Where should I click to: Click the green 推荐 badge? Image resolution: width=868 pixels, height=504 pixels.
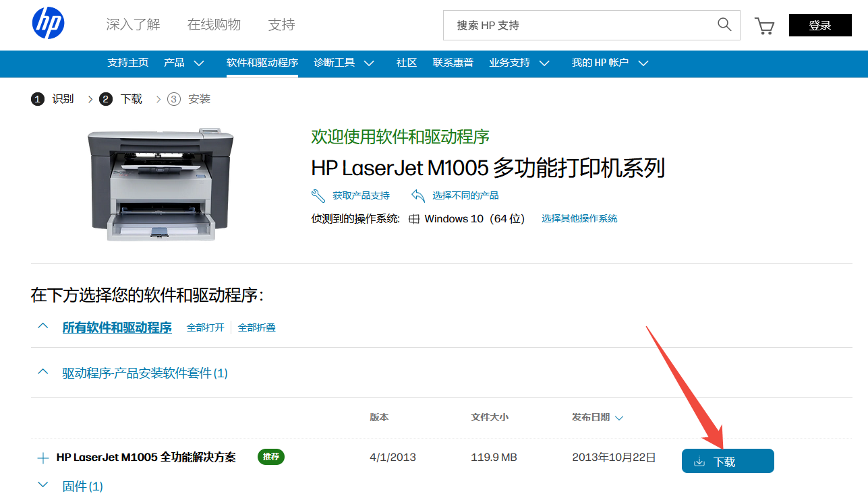pyautogui.click(x=271, y=457)
